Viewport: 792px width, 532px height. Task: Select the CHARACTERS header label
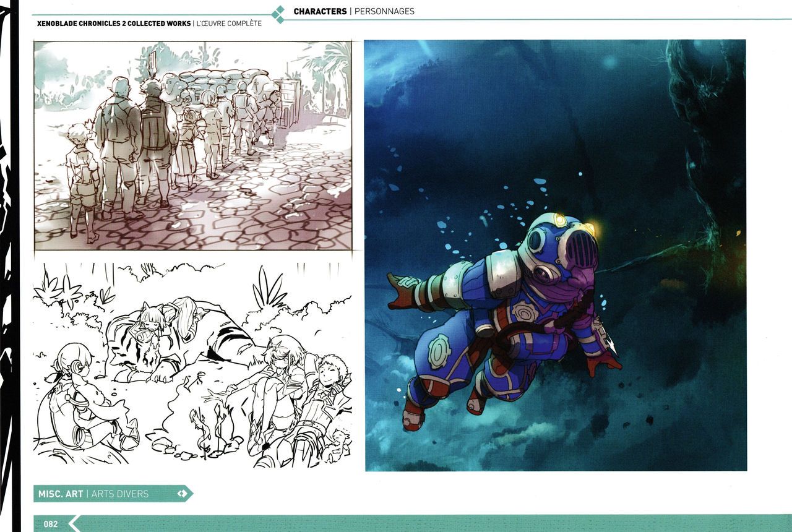click(319, 11)
